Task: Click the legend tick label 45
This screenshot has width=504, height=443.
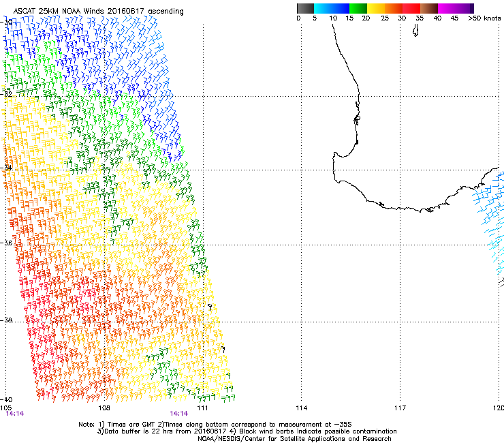Action: (454, 18)
